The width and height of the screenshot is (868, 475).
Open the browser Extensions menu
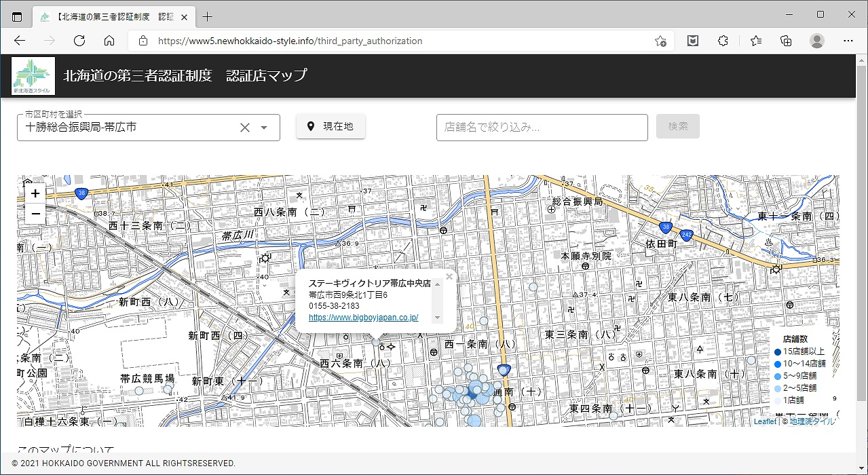click(x=723, y=41)
